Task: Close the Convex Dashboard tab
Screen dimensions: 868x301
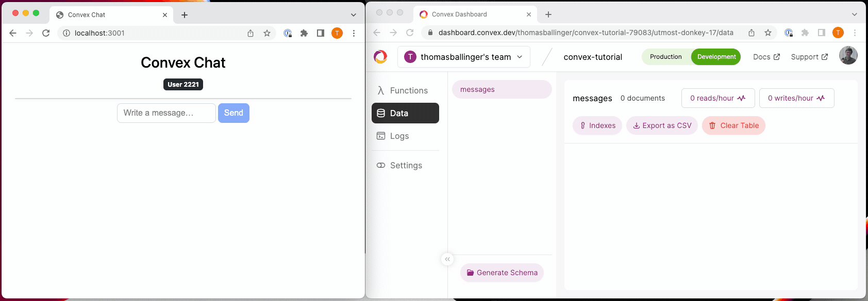Action: 529,14
